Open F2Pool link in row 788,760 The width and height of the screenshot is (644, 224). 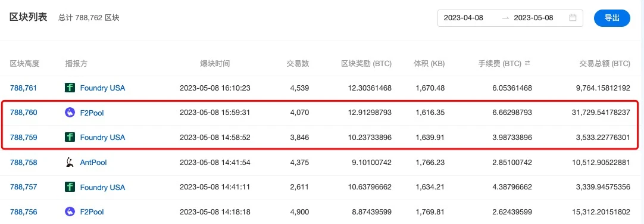[x=92, y=113]
